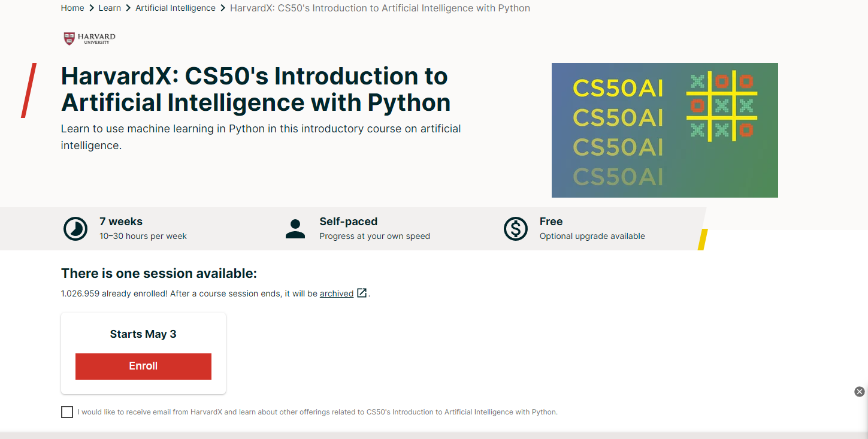The width and height of the screenshot is (868, 439).
Task: Click the chevron after Learn breadcrumb
Action: 128,8
